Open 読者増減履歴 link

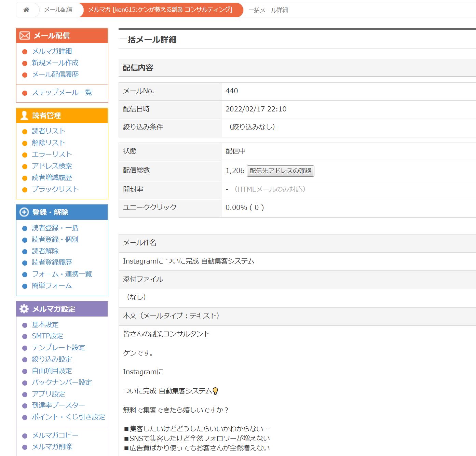coord(52,178)
